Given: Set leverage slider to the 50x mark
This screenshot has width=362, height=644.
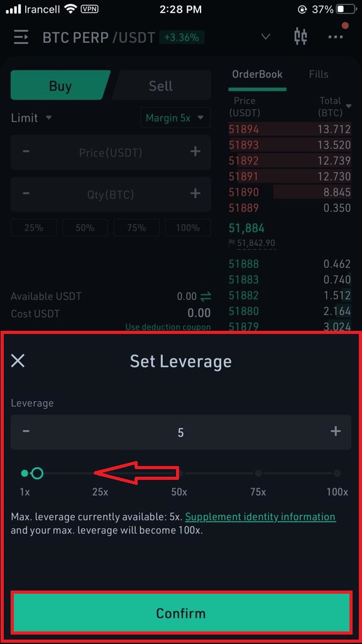Looking at the screenshot, I should click(179, 474).
